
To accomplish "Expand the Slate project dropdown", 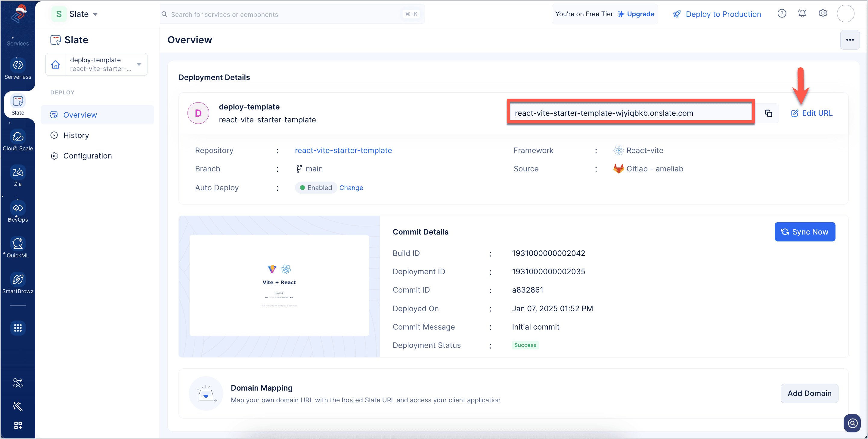I will click(x=75, y=14).
